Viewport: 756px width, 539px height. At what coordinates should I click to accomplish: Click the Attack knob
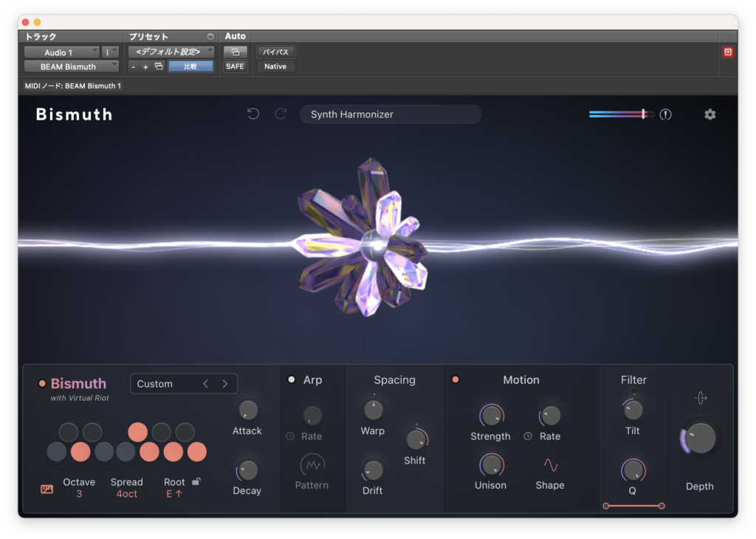tap(248, 411)
